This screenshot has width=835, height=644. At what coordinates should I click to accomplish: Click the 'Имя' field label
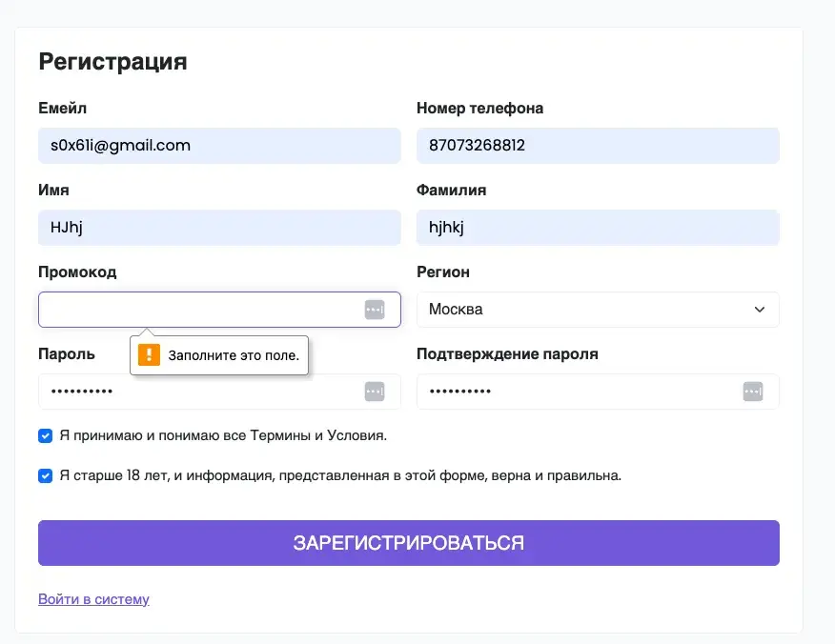pyautogui.click(x=53, y=191)
